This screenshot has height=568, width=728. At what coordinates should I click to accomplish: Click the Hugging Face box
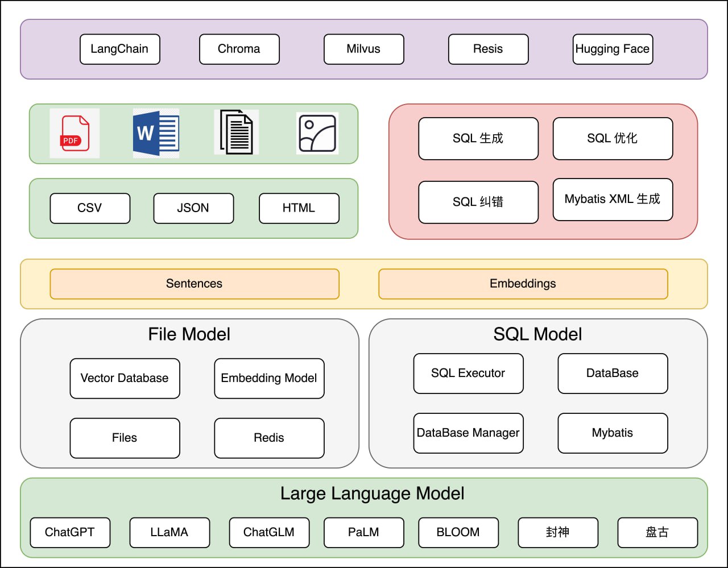613,49
